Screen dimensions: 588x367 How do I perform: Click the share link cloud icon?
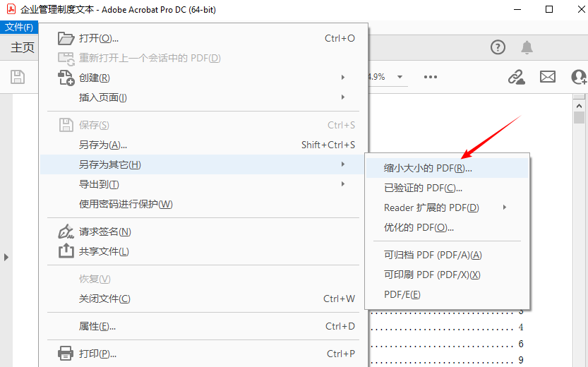pos(517,77)
